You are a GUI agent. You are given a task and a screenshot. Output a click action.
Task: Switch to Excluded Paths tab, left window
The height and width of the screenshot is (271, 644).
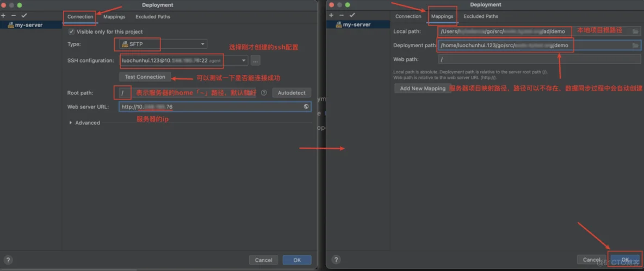point(153,17)
